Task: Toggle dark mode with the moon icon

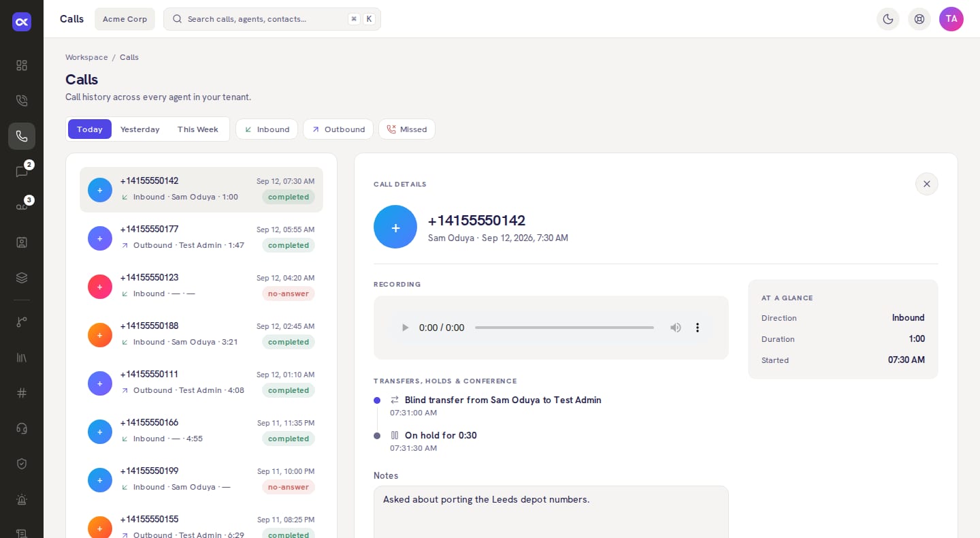Action: (888, 19)
